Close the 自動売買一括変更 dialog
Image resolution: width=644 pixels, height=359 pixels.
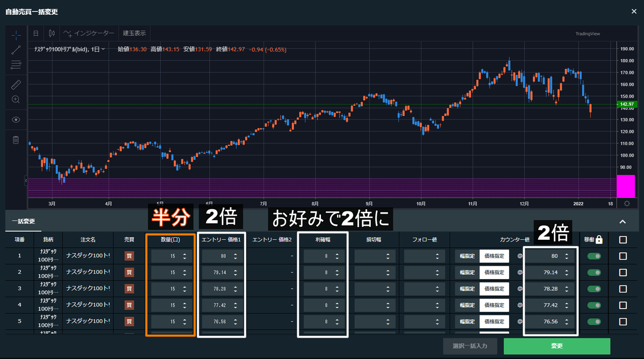635,11
